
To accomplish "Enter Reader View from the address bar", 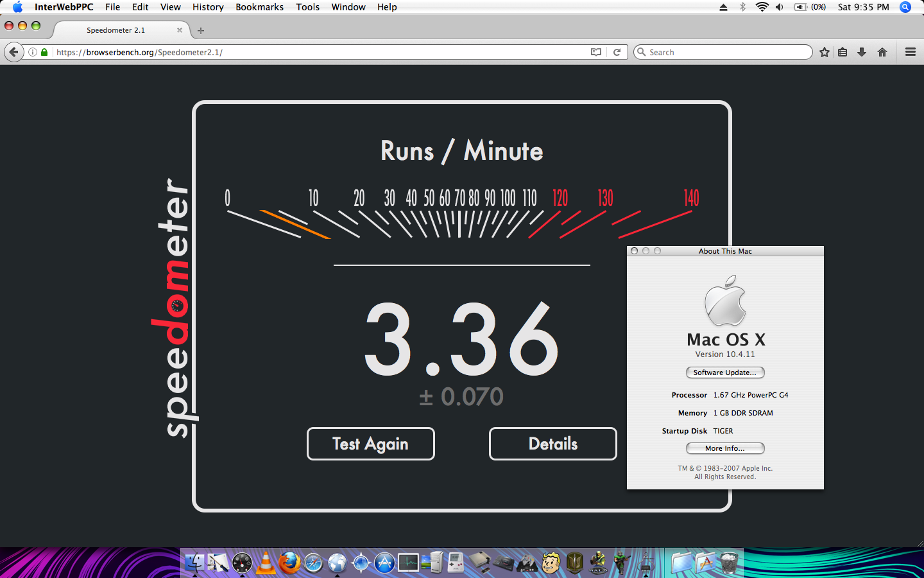I will pos(596,52).
